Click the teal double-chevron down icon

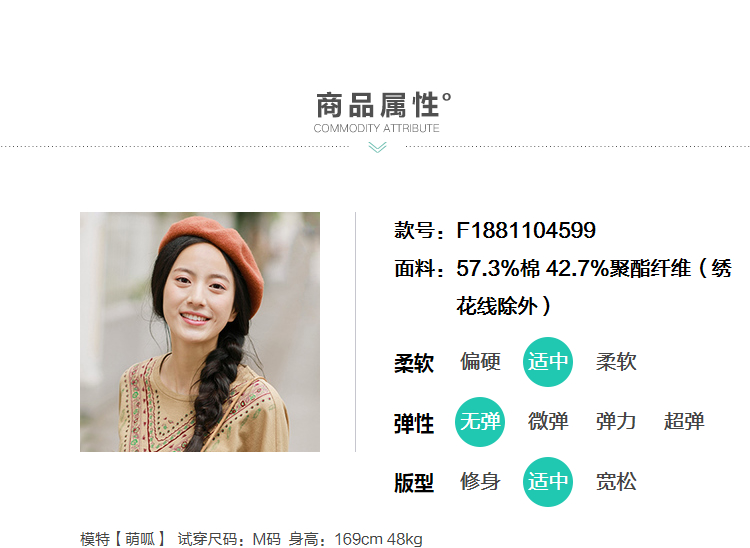(x=377, y=147)
